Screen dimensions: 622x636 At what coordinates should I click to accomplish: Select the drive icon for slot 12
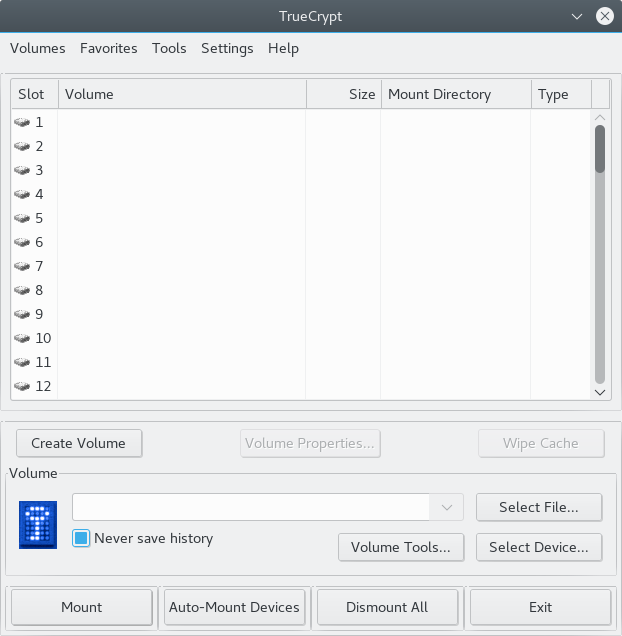click(22, 386)
